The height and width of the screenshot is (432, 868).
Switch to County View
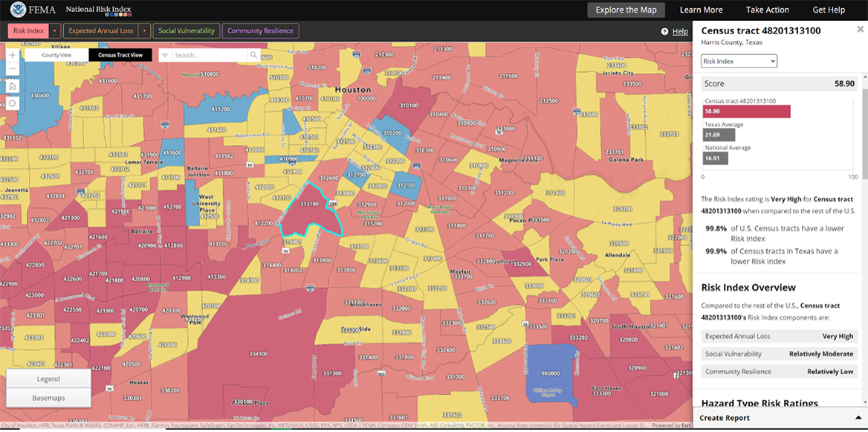56,55
